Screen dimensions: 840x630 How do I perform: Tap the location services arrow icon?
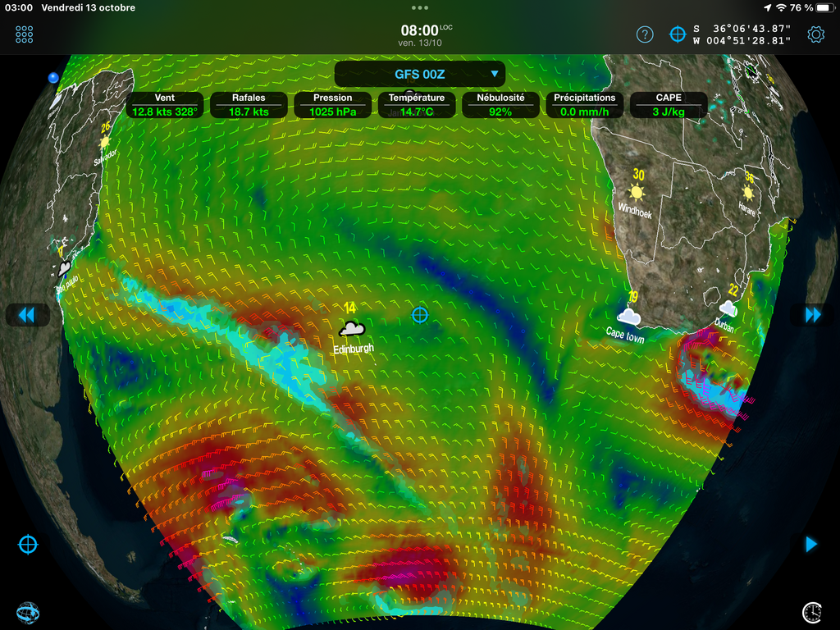click(768, 7)
